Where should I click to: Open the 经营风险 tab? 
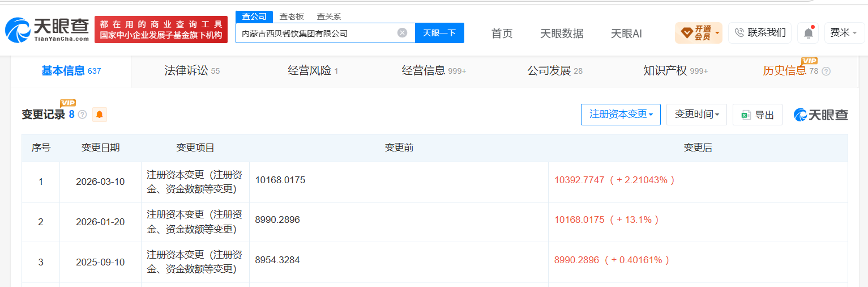click(x=313, y=71)
